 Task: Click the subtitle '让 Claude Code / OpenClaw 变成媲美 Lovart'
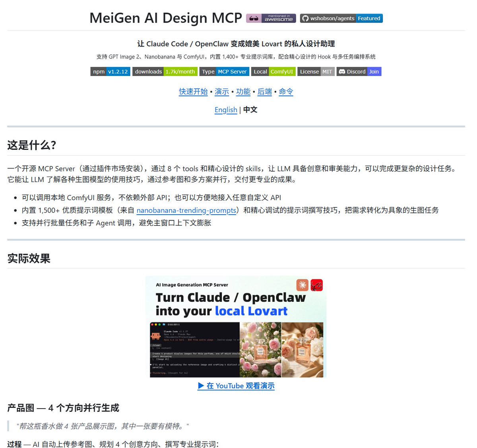236,44
